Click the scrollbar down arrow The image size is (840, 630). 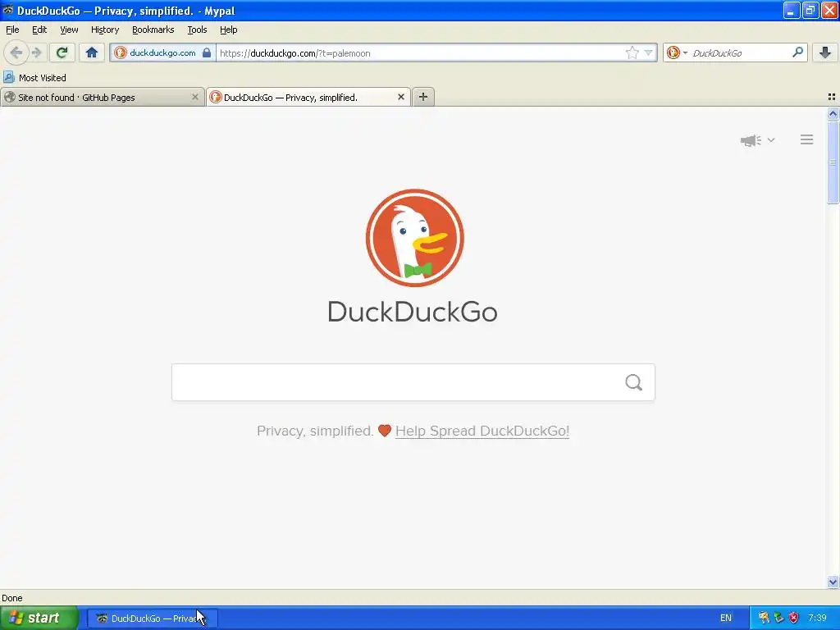coord(833,582)
